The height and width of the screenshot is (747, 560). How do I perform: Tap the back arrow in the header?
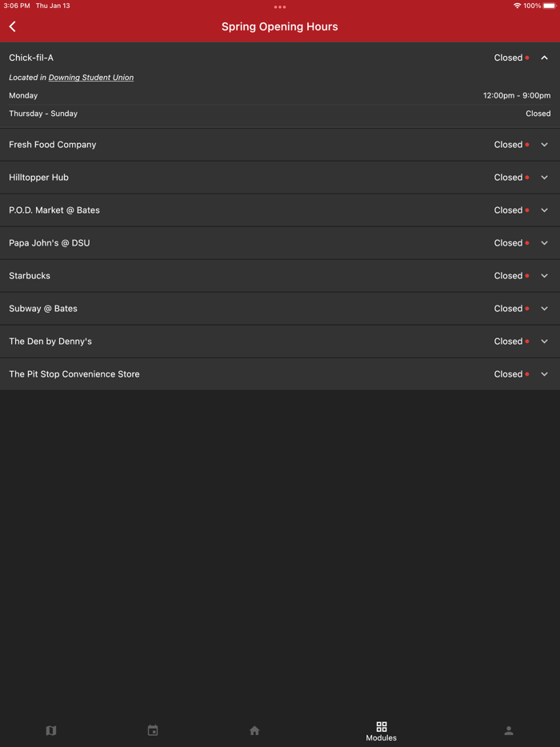click(13, 26)
